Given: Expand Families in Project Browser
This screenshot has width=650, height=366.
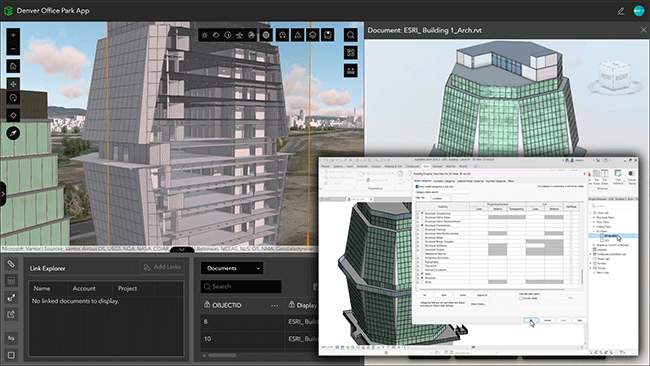Looking at the screenshot, I should point(591,263).
